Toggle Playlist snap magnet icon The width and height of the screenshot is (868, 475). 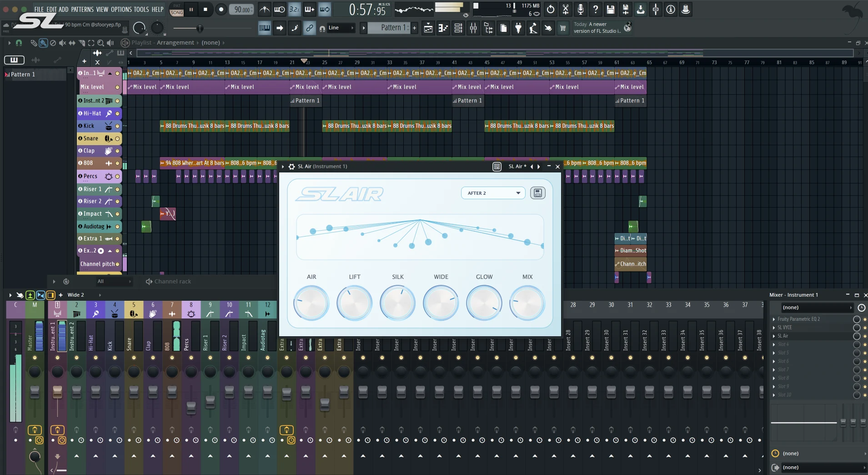click(19, 43)
